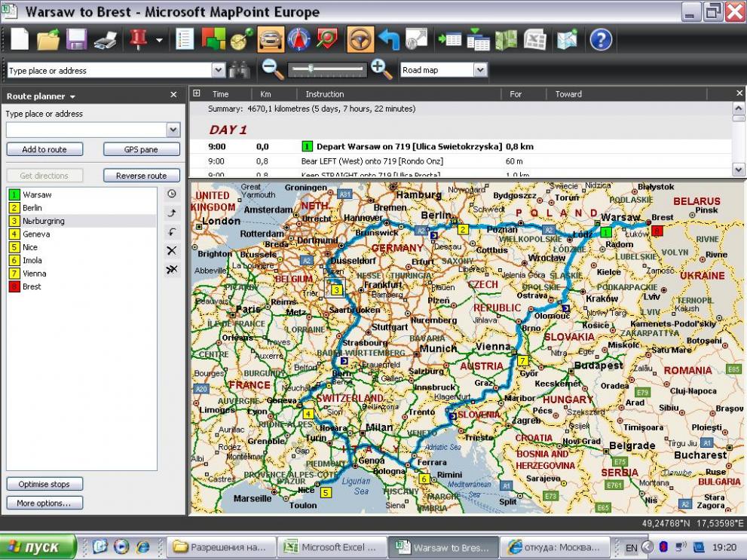The height and width of the screenshot is (560, 747).
Task: Create a new blank map
Action: [x=20, y=39]
